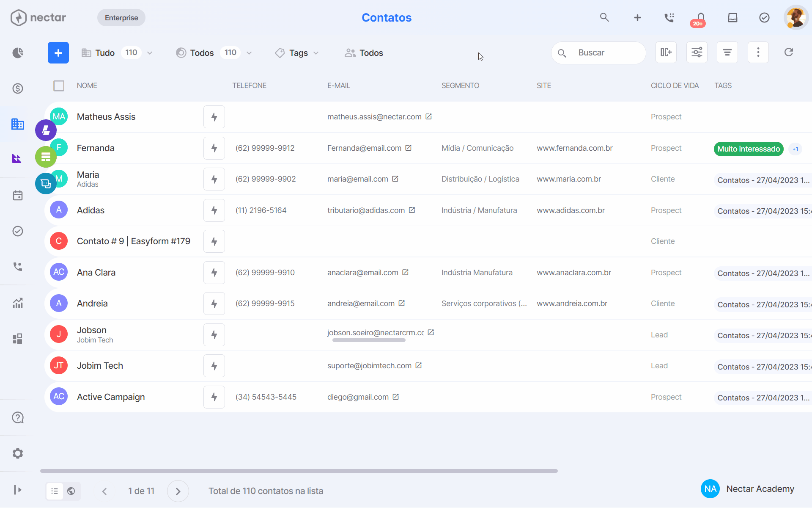Open settings gear in sidebar
This screenshot has width=812, height=508.
pyautogui.click(x=18, y=453)
